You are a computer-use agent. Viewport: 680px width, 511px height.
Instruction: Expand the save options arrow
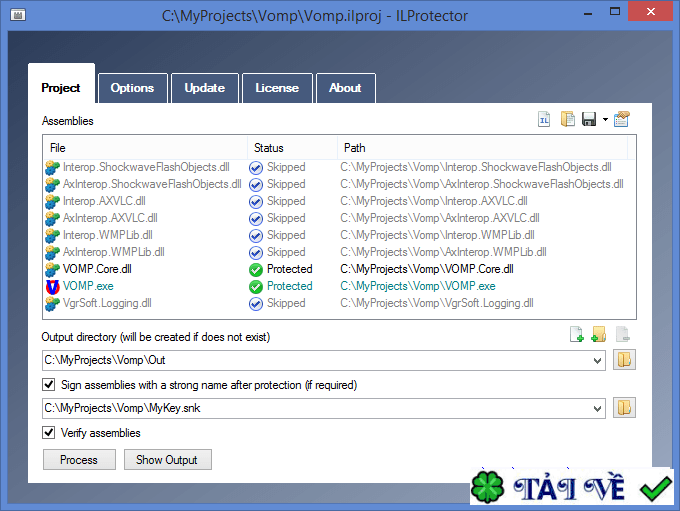tap(605, 120)
